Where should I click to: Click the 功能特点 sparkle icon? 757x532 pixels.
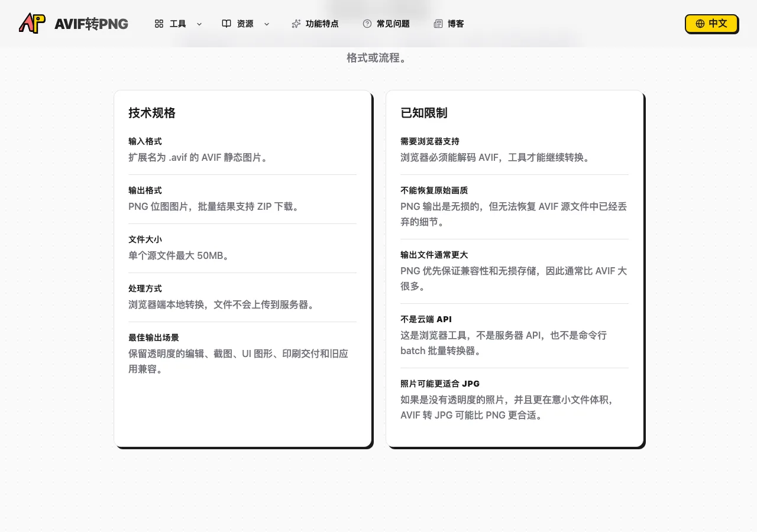(296, 24)
